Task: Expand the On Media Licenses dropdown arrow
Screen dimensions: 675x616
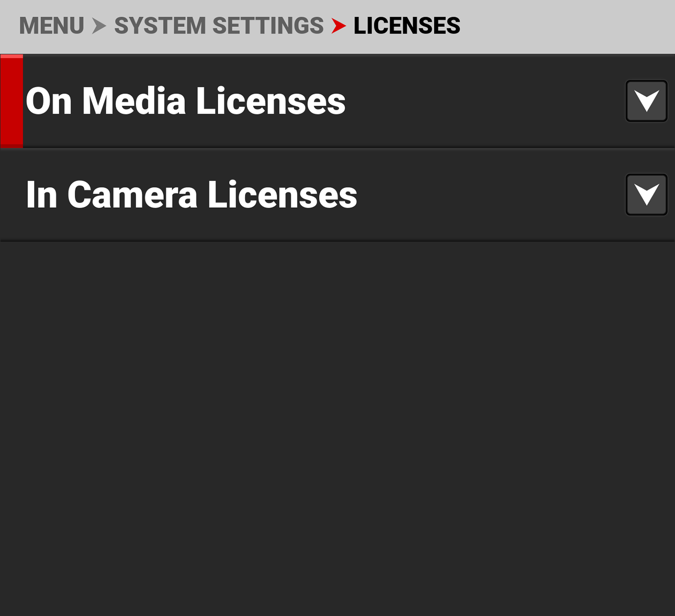Action: point(646,101)
